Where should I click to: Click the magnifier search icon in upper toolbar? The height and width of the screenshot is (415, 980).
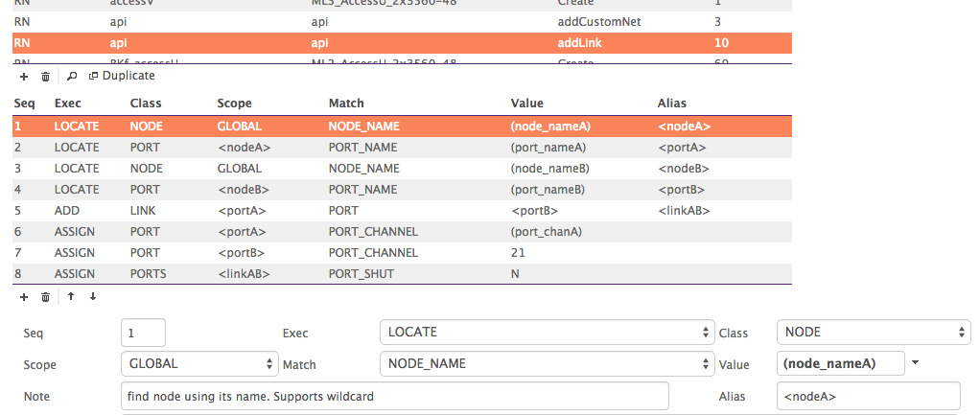[x=72, y=76]
